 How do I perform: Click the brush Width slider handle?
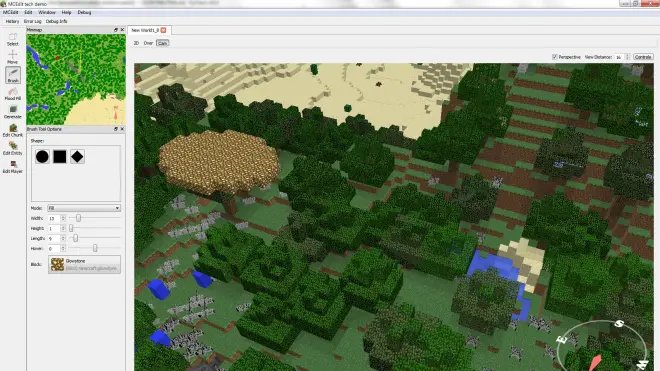78,218
